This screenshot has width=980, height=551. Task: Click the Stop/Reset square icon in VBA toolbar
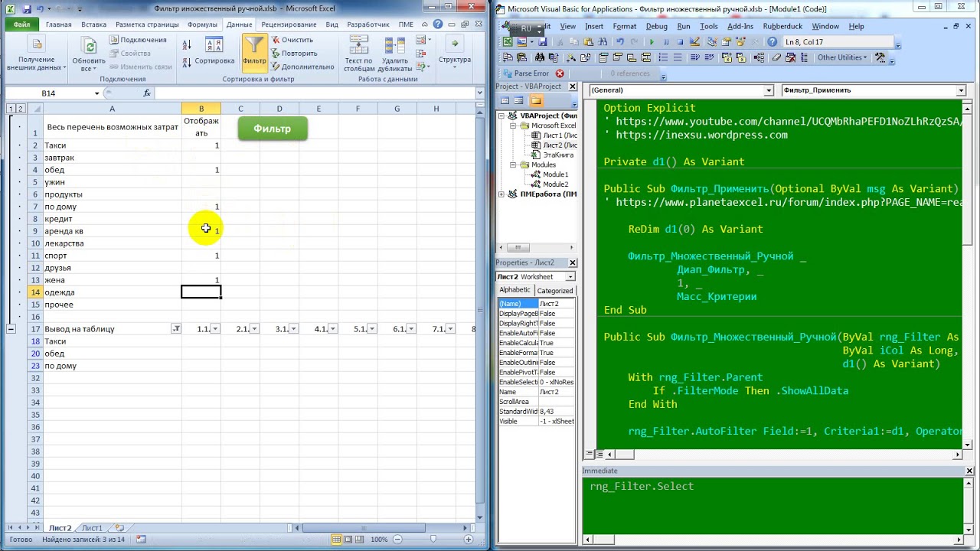[679, 42]
